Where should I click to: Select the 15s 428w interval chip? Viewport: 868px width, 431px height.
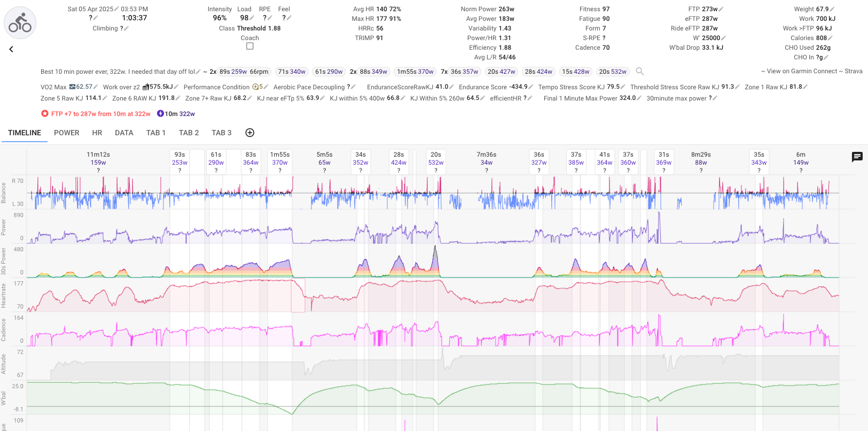[576, 72]
